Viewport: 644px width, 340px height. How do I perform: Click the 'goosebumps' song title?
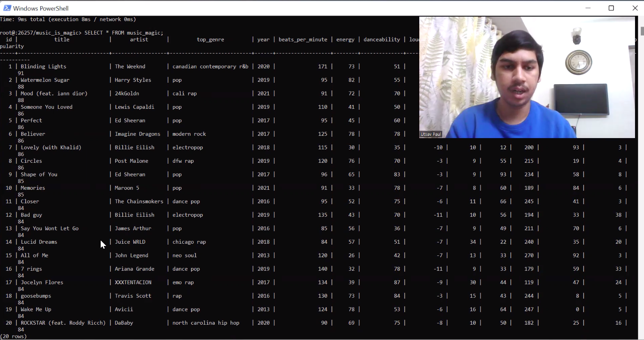tap(36, 296)
